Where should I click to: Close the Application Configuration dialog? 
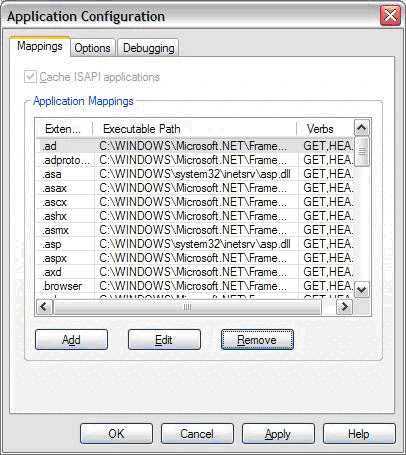(x=390, y=15)
